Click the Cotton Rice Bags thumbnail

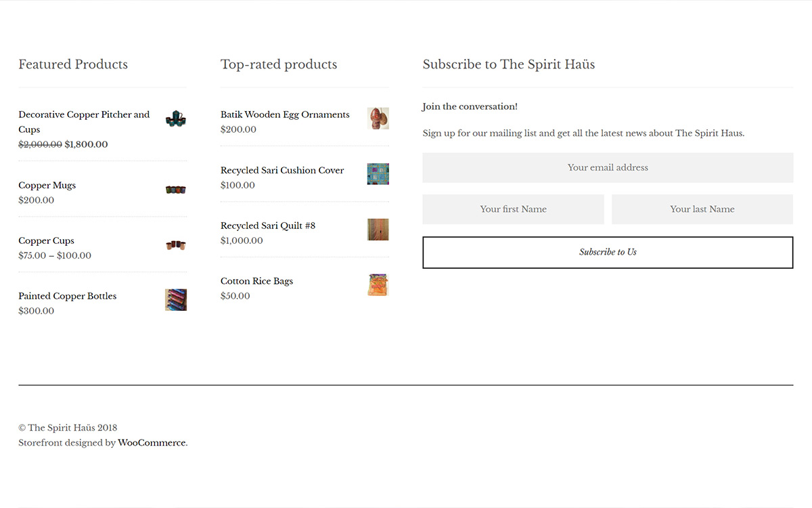378,285
